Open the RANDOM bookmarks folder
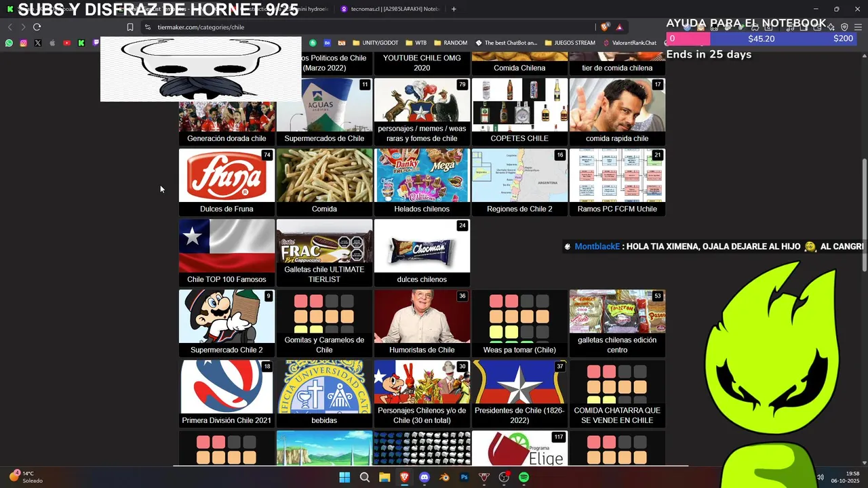Image resolution: width=868 pixels, height=488 pixels. [450, 43]
